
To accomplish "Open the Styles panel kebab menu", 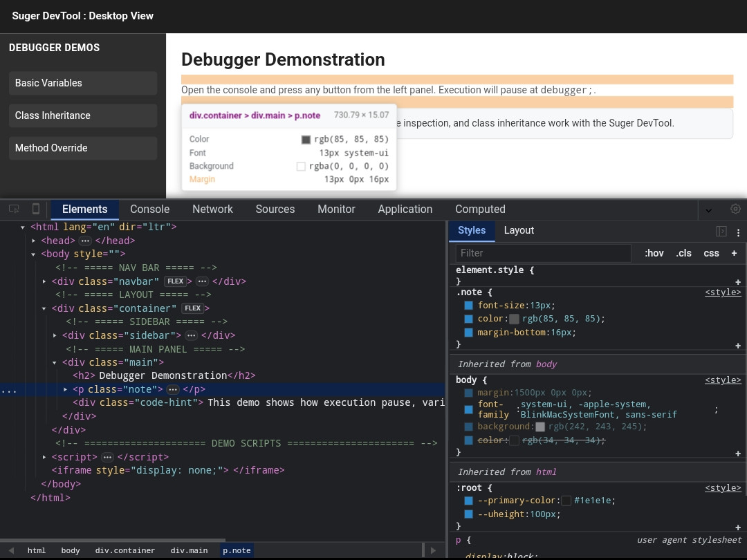I will point(739,232).
